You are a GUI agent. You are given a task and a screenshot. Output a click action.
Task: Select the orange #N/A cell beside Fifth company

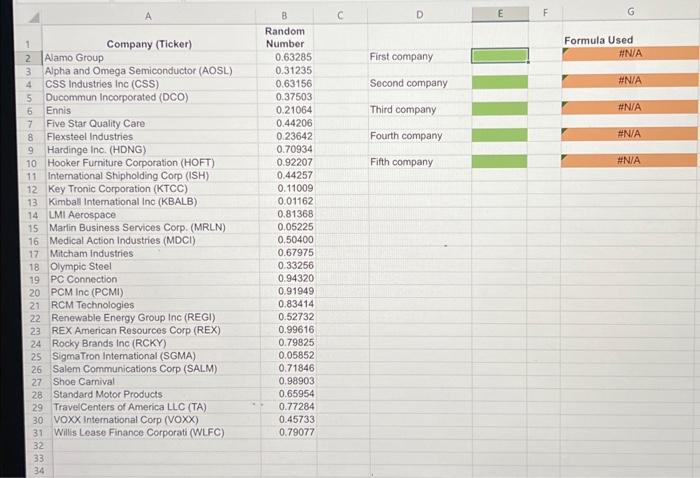tap(628, 160)
